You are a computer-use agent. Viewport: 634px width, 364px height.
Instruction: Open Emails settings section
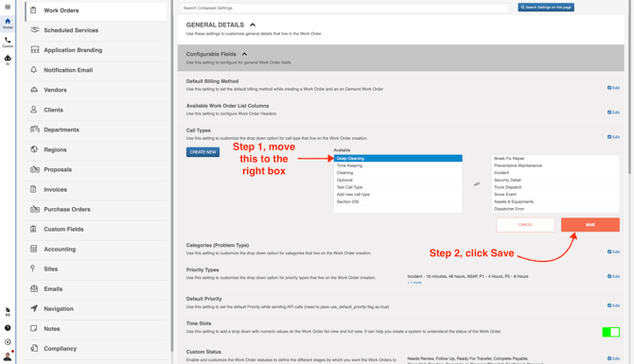pyautogui.click(x=96, y=289)
